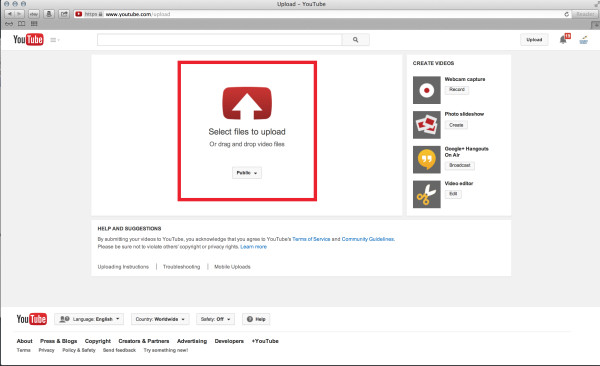This screenshot has height=366, width=600.
Task: Click the Google+ Hangouts On Air icon
Action: click(x=427, y=160)
